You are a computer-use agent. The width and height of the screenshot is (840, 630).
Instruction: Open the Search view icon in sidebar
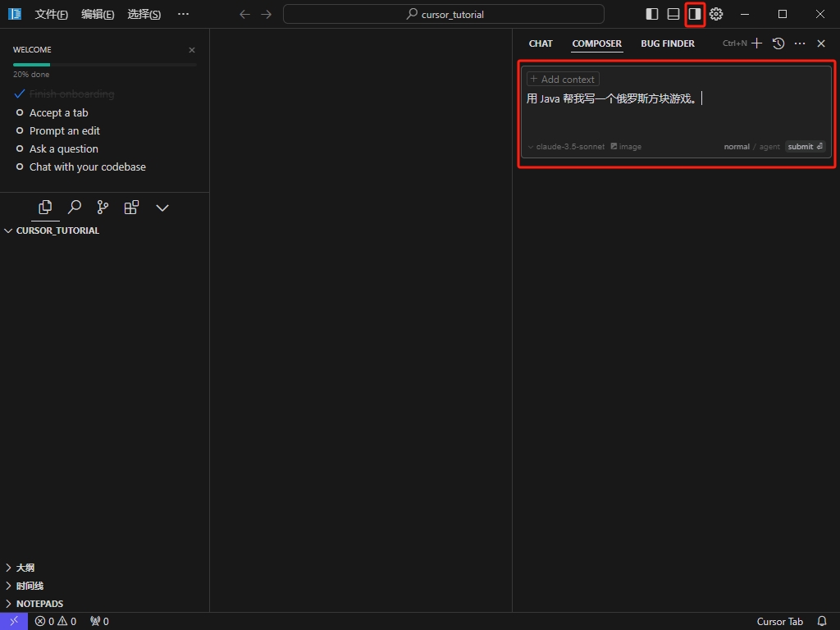[x=74, y=208]
